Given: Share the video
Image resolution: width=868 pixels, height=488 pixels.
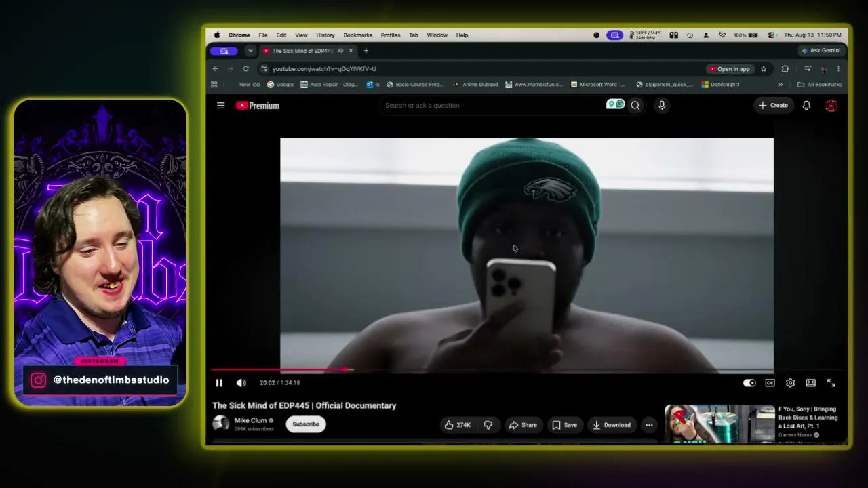Looking at the screenshot, I should click(x=523, y=425).
